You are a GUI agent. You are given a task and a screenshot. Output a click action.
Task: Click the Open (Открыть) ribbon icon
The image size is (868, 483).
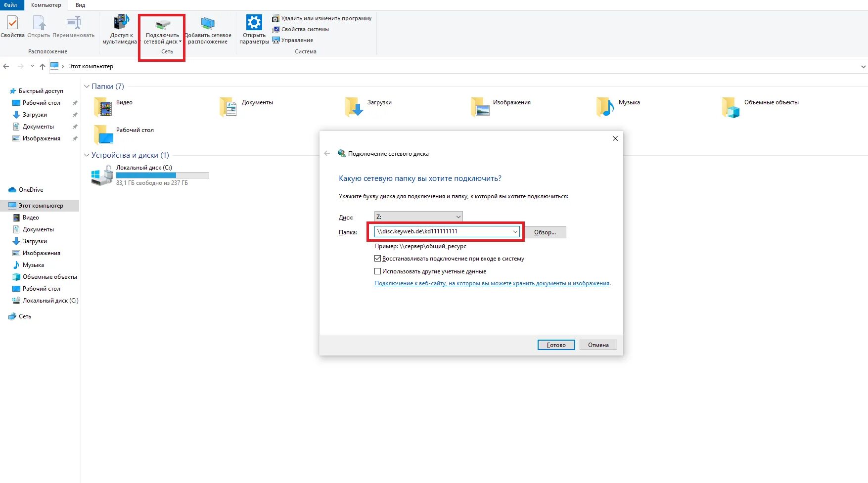pos(39,23)
